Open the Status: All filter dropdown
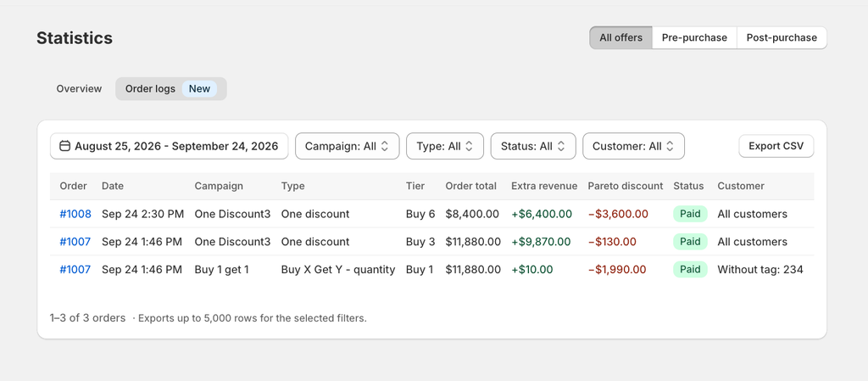The image size is (868, 381). [533, 146]
